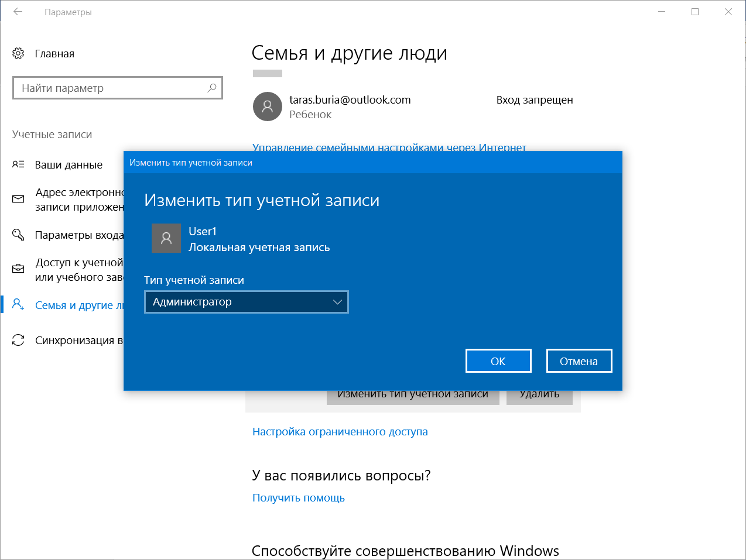Click the Ребенок label under the account
The width and height of the screenshot is (746, 560).
(x=310, y=114)
